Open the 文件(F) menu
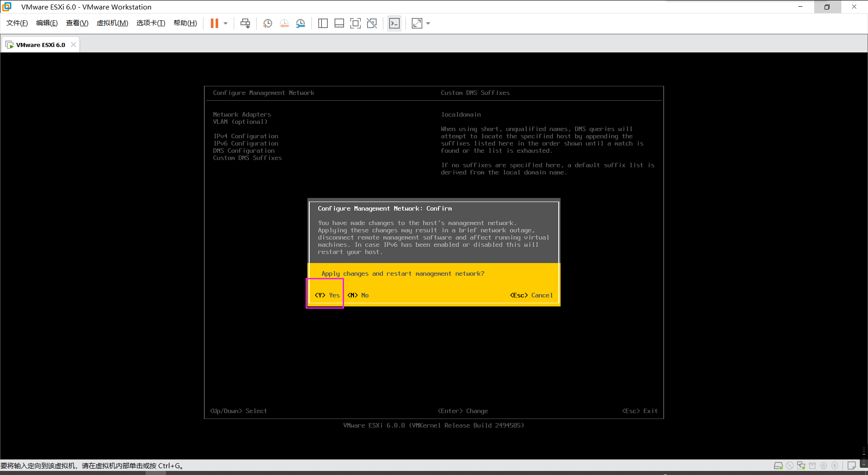 pyautogui.click(x=17, y=23)
